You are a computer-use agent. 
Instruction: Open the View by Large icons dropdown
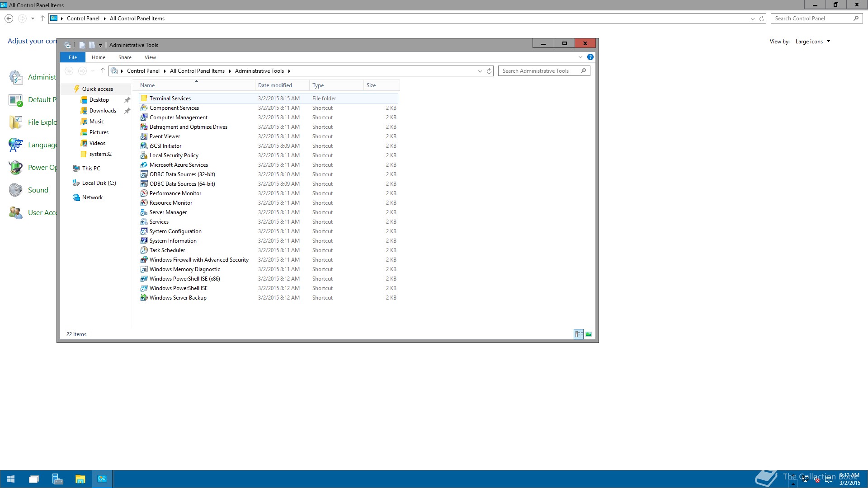tap(813, 42)
